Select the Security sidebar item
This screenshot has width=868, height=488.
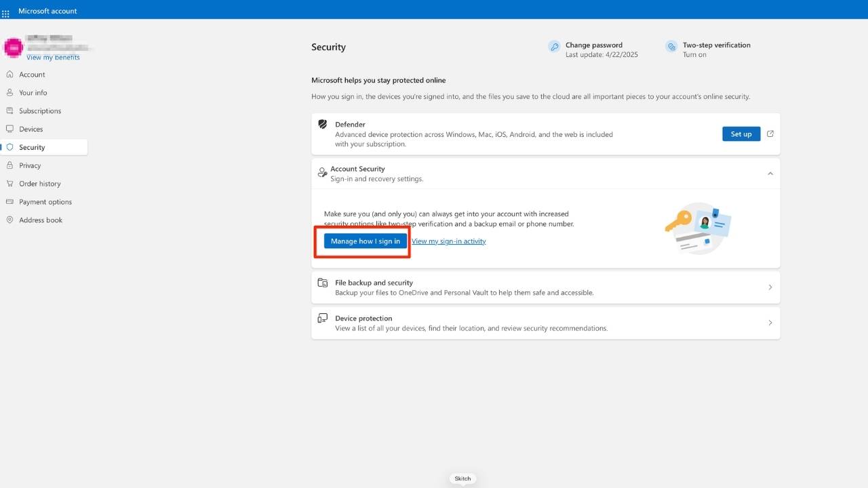point(43,147)
